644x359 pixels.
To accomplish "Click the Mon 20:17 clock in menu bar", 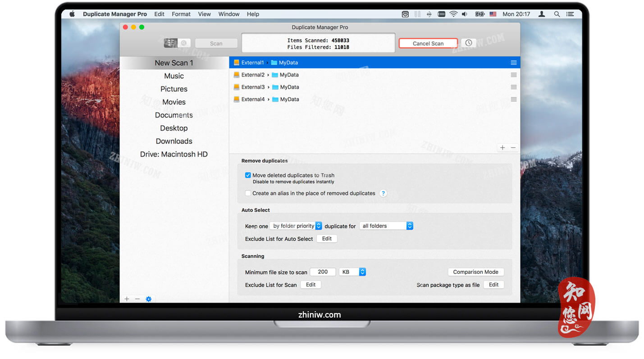I will (516, 14).
